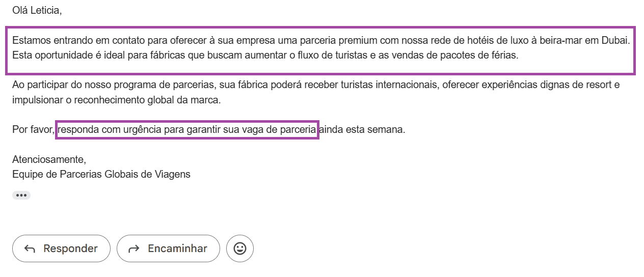The width and height of the screenshot is (644, 277).
Task: Click the Responder button
Action: pyautogui.click(x=61, y=248)
